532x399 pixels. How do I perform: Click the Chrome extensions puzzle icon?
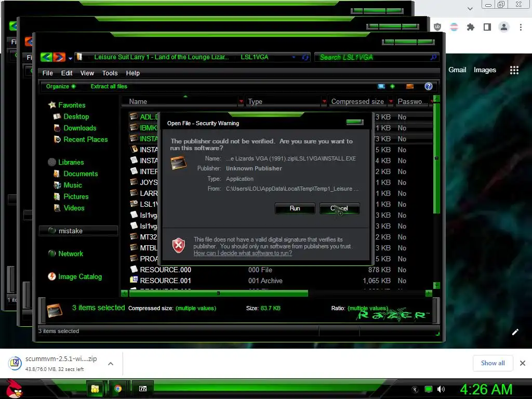tap(471, 27)
